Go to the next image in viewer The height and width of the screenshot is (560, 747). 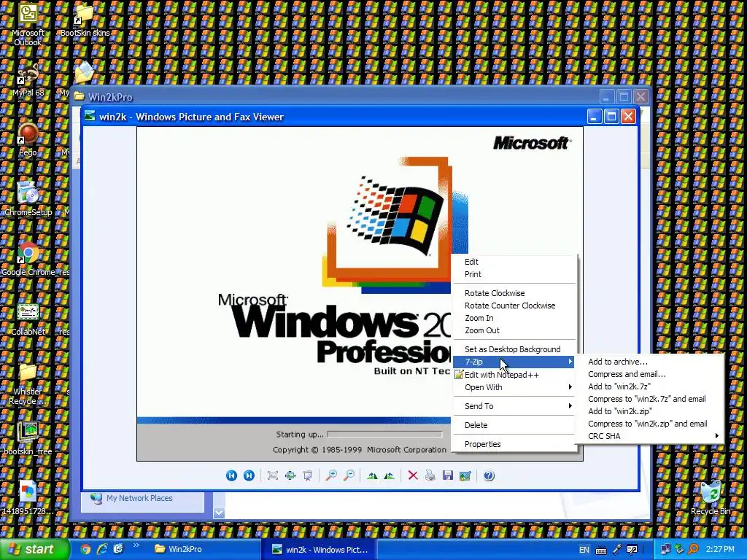[x=249, y=475]
